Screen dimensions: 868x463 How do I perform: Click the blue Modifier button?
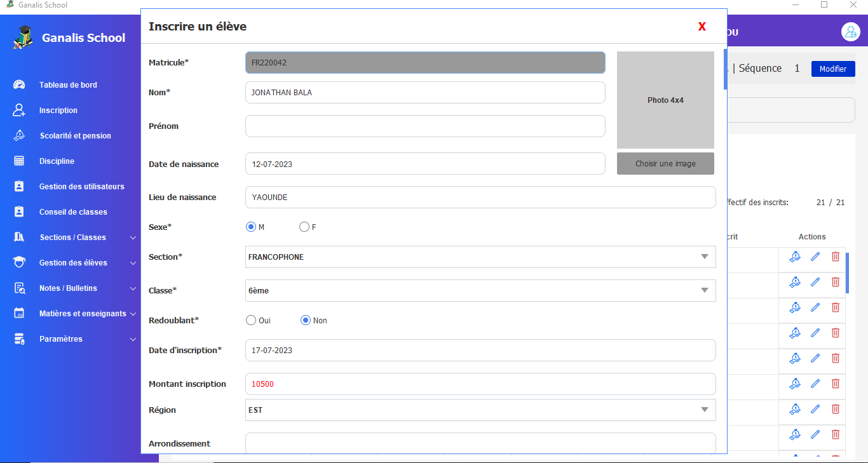833,69
